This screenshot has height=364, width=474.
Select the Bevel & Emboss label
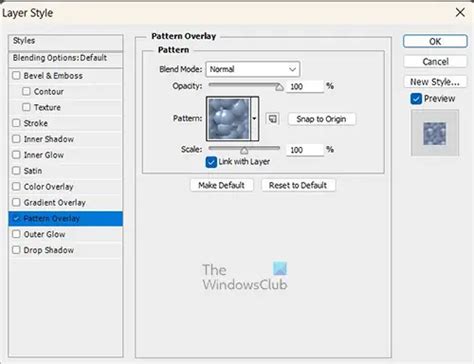point(53,76)
